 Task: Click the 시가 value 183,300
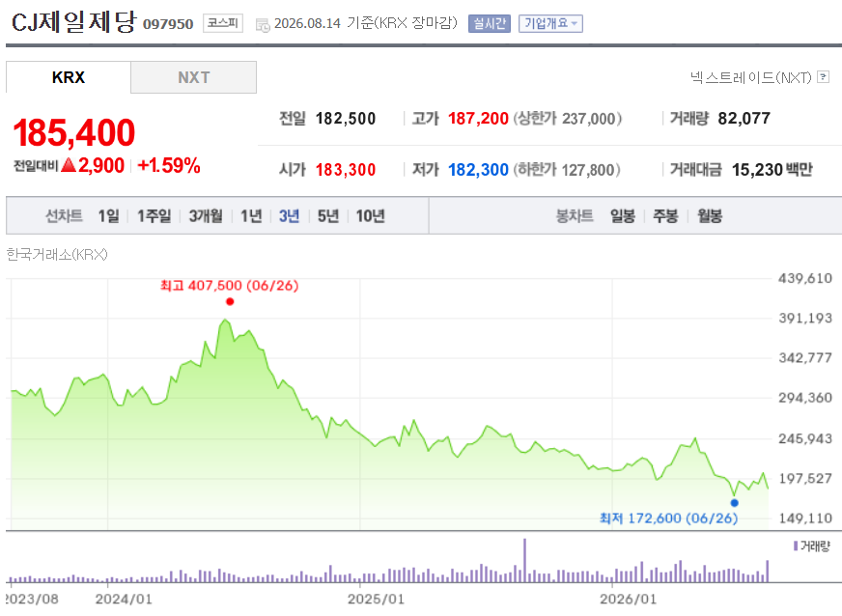pos(346,170)
